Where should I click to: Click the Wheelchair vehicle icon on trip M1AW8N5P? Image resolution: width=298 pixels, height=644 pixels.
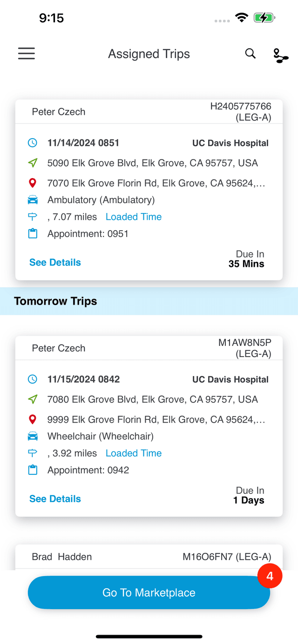click(33, 436)
